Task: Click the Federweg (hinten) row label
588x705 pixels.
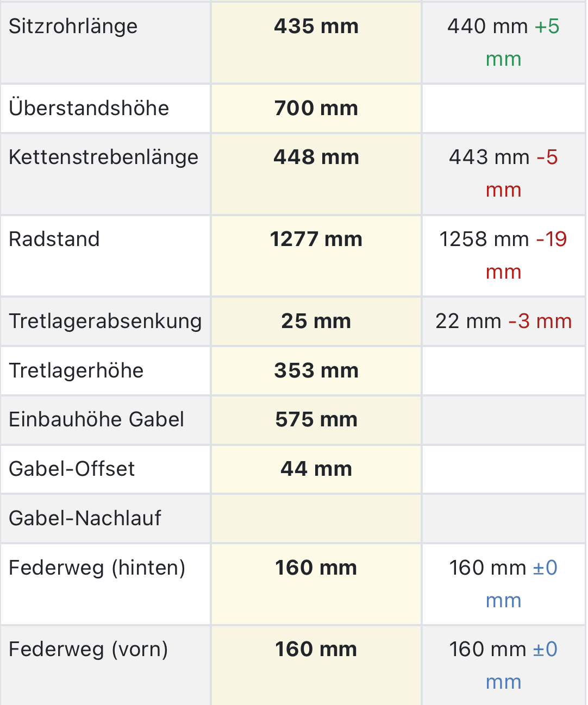Action: 97,568
